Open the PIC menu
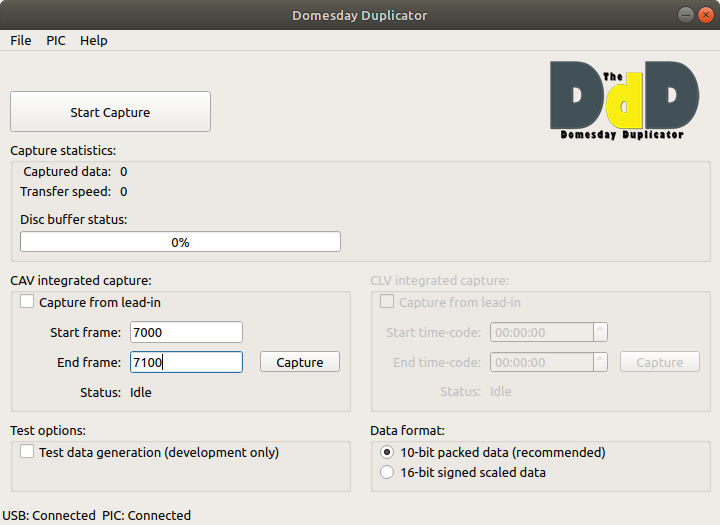The height and width of the screenshot is (525, 720). (x=56, y=40)
